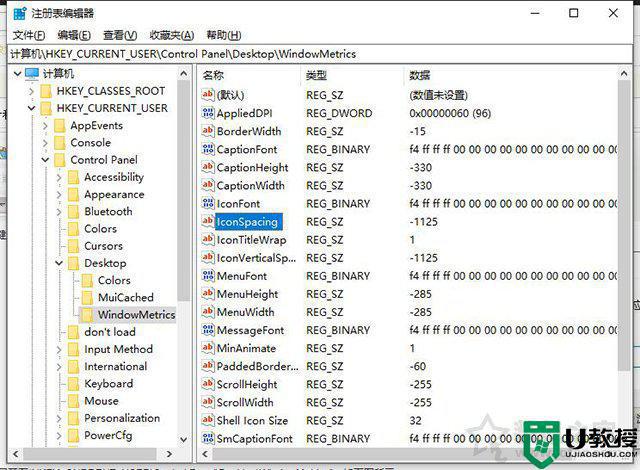Click the string icon beside IconSpacing
Image resolution: width=640 pixels, height=470 pixels.
(x=208, y=222)
